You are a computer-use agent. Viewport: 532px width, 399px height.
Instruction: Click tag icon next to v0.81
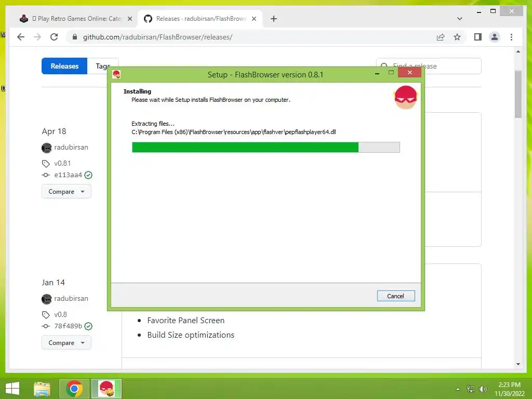46,164
